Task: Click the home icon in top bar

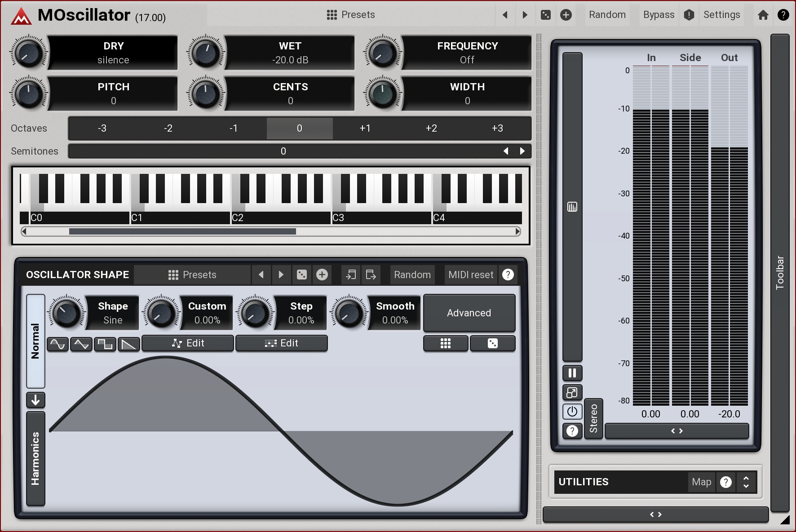Action: [763, 15]
